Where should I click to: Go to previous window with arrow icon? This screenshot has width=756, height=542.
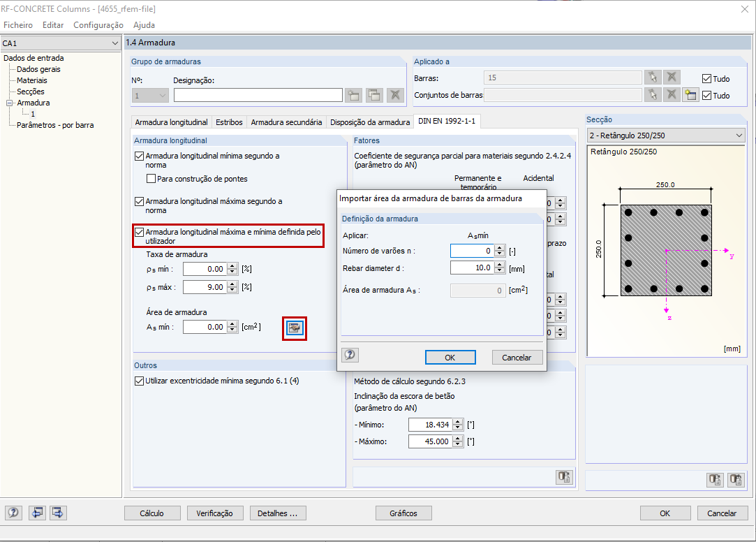36,513
